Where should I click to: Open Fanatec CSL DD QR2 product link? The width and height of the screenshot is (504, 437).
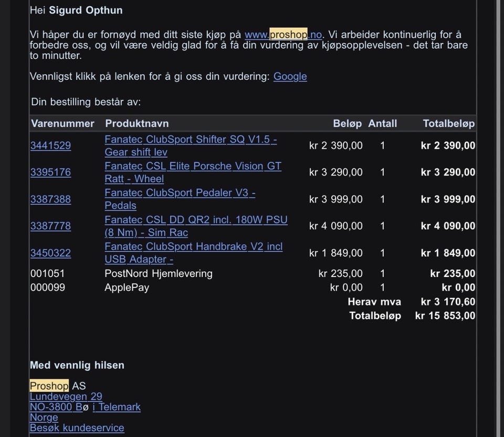(196, 226)
